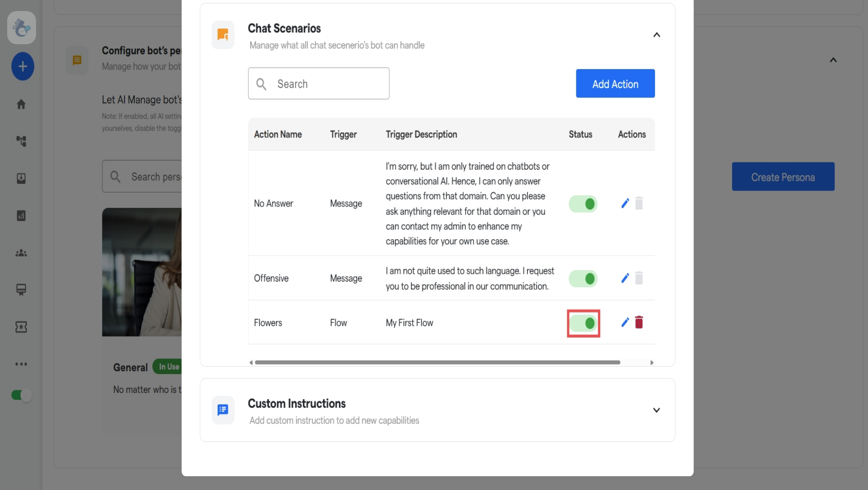Screen dimensions: 868x490
Task: Toggle the highlighted Flowers status switch
Action: (583, 323)
